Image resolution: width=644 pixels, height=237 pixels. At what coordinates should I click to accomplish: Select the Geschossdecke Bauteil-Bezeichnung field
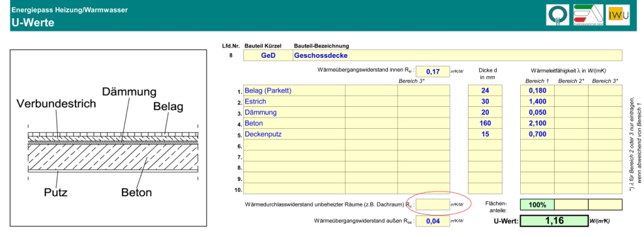coord(458,55)
